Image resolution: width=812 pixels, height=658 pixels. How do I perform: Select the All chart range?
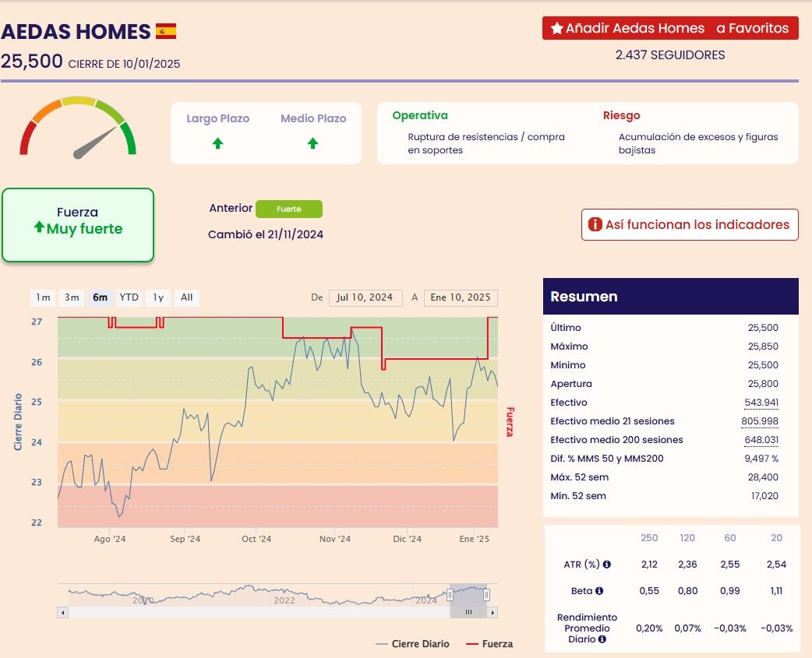point(186,297)
